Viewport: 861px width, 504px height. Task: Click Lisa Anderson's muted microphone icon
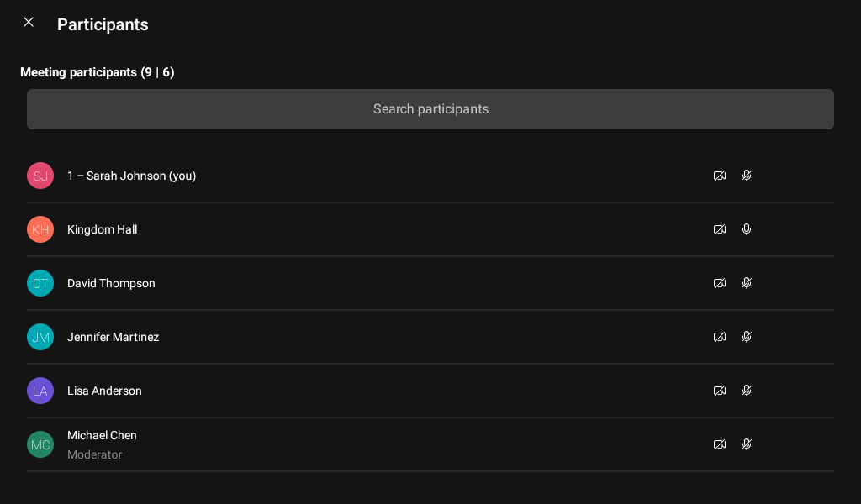tap(747, 391)
